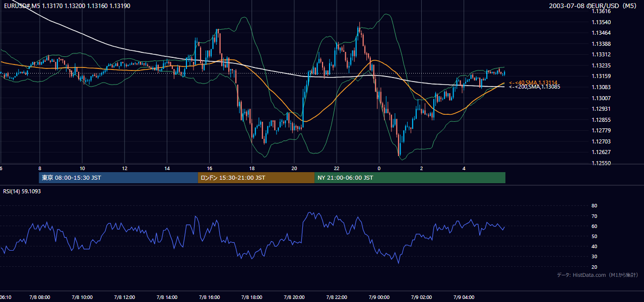This screenshot has height=302, width=644.
Task: Click hour label 14 under the price chart
Action: pyautogui.click(x=167, y=169)
